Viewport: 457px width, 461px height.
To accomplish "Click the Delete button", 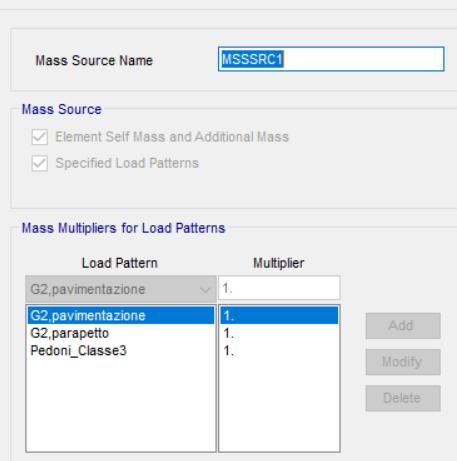I will 403,398.
